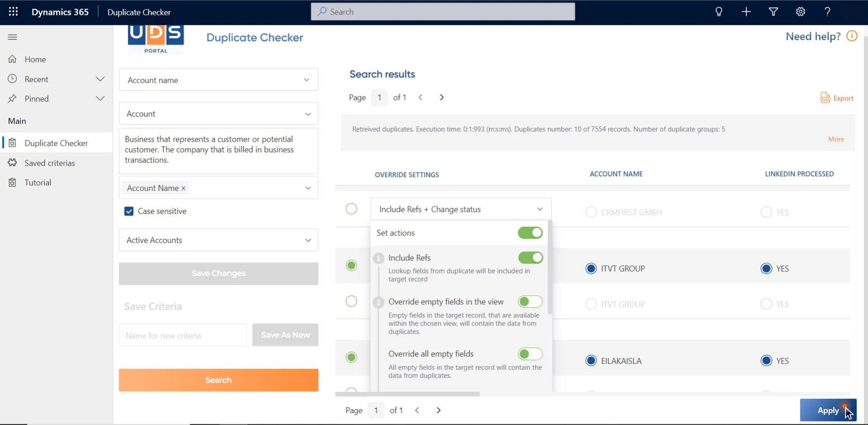
Task: Open the settings gear icon
Action: [800, 12]
